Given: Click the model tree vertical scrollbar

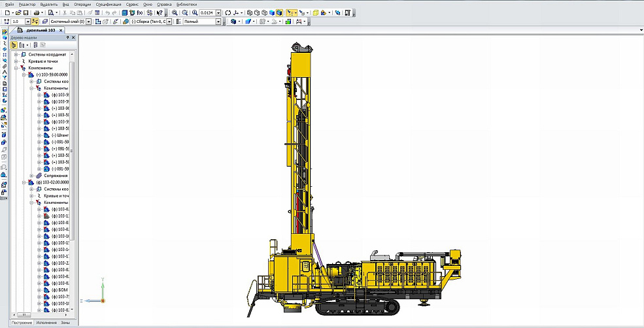Looking at the screenshot, I should (73, 150).
